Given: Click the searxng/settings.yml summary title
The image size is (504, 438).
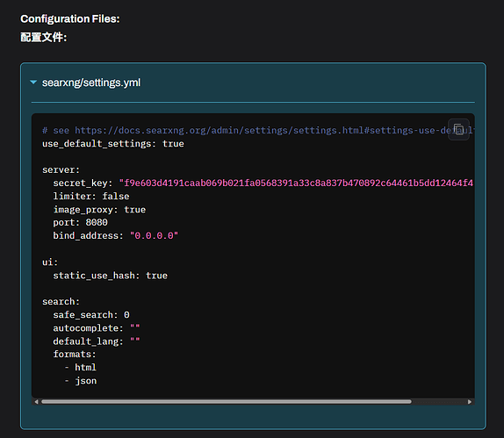Looking at the screenshot, I should click(x=91, y=83).
